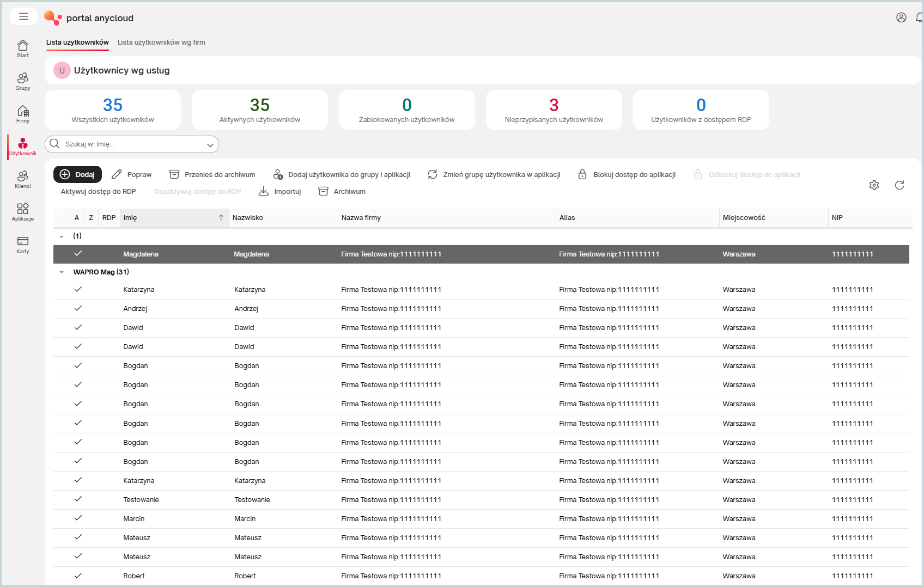This screenshot has width=924, height=587.
Task: Refresh the user list
Action: coord(899,185)
